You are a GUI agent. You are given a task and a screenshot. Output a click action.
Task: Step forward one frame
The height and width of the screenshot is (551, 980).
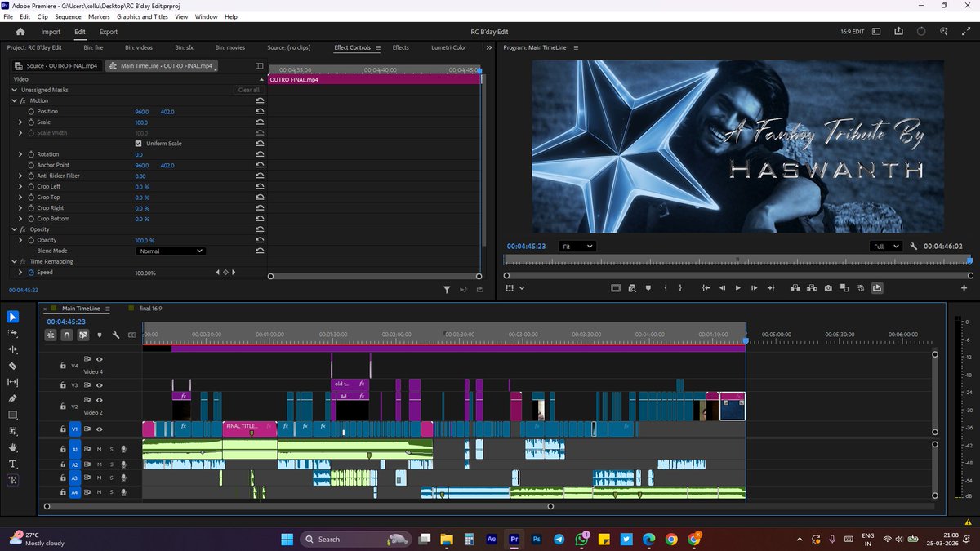754,287
